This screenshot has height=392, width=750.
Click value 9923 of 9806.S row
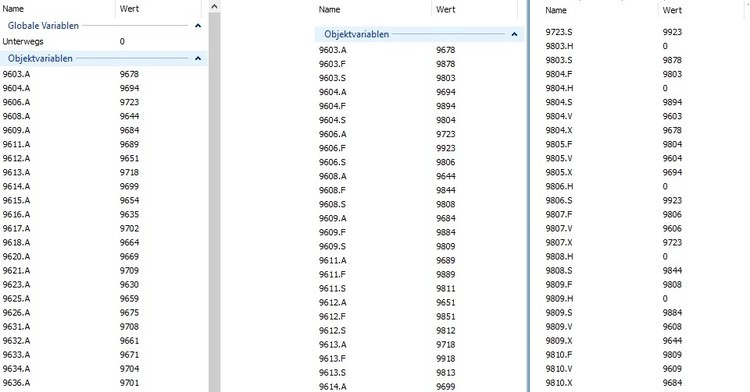tap(672, 201)
